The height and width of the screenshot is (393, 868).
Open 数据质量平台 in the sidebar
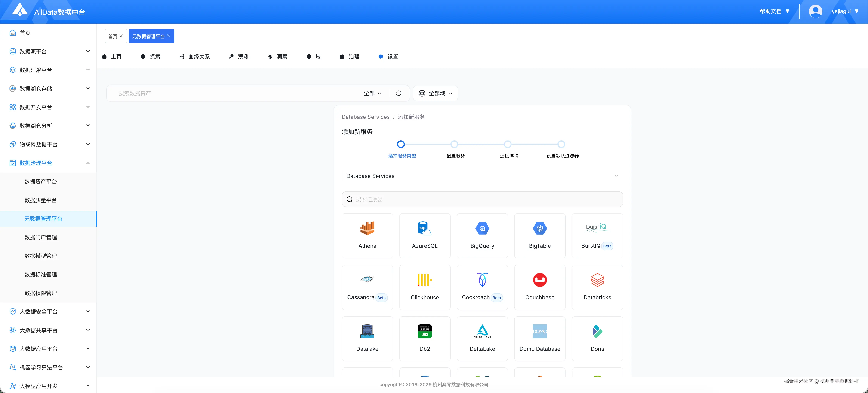tap(40, 200)
